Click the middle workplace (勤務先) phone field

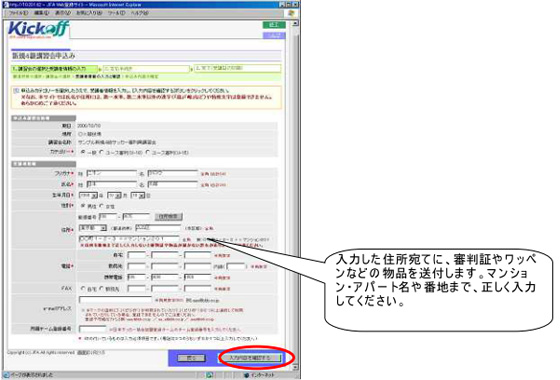(165, 266)
